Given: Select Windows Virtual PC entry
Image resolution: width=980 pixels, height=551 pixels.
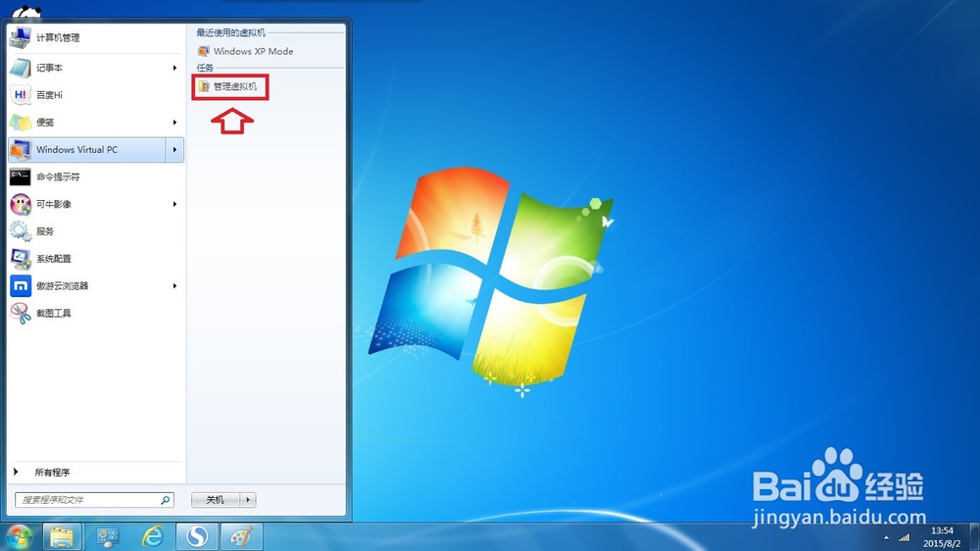Looking at the screenshot, I should coord(87,149).
